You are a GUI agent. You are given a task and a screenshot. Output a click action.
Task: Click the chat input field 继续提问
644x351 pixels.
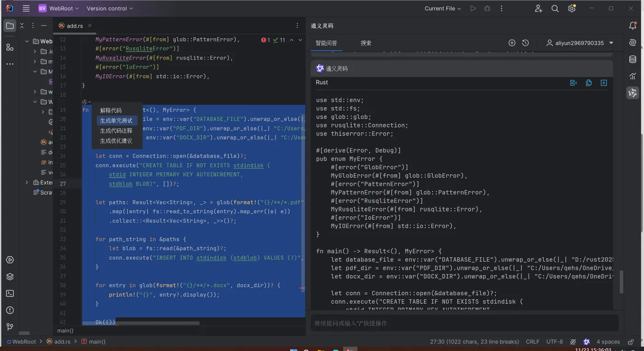click(465, 323)
